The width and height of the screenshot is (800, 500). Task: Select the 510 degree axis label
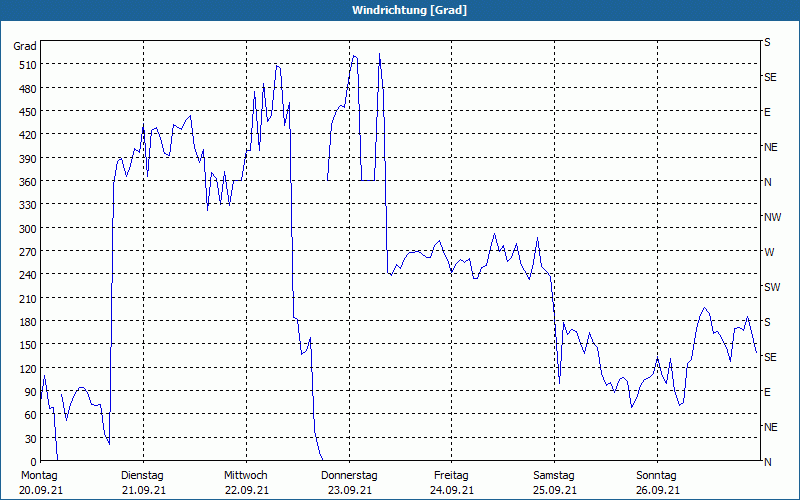pyautogui.click(x=25, y=65)
